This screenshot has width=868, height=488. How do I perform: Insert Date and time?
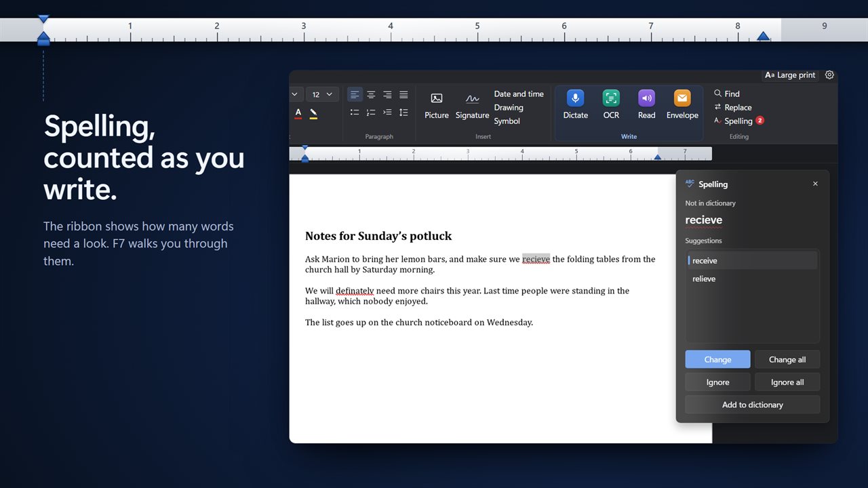[x=519, y=94]
